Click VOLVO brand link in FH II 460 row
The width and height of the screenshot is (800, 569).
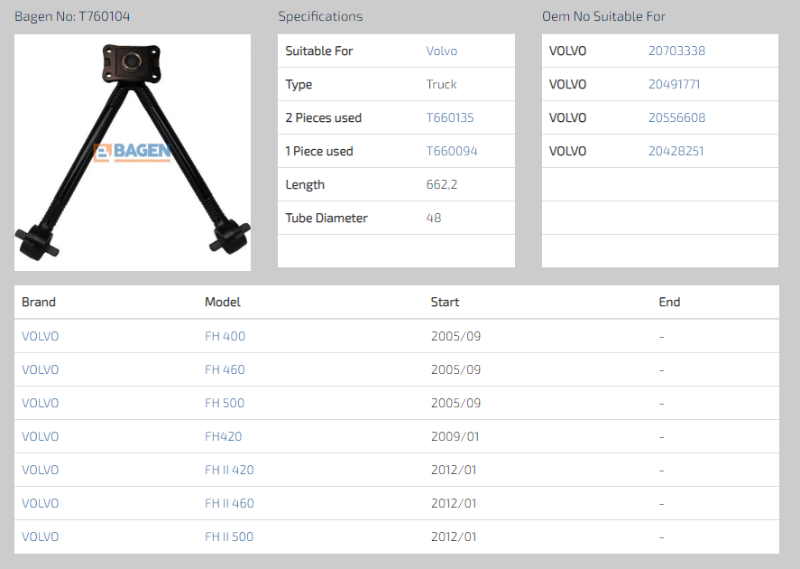[x=40, y=504]
